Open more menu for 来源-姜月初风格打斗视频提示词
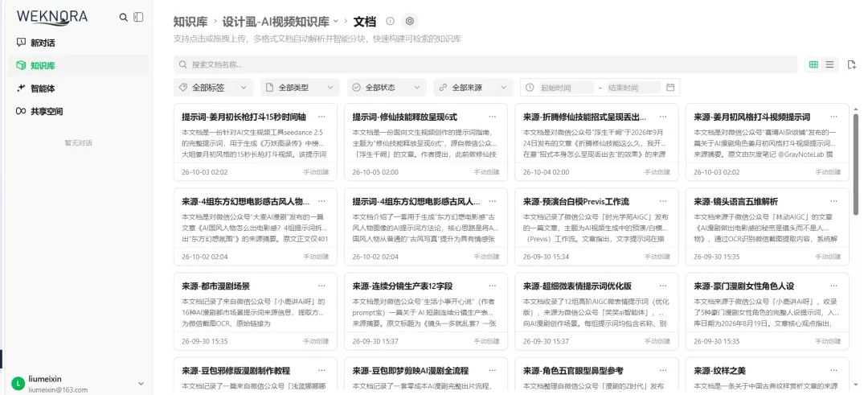The width and height of the screenshot is (868, 395). (833, 117)
